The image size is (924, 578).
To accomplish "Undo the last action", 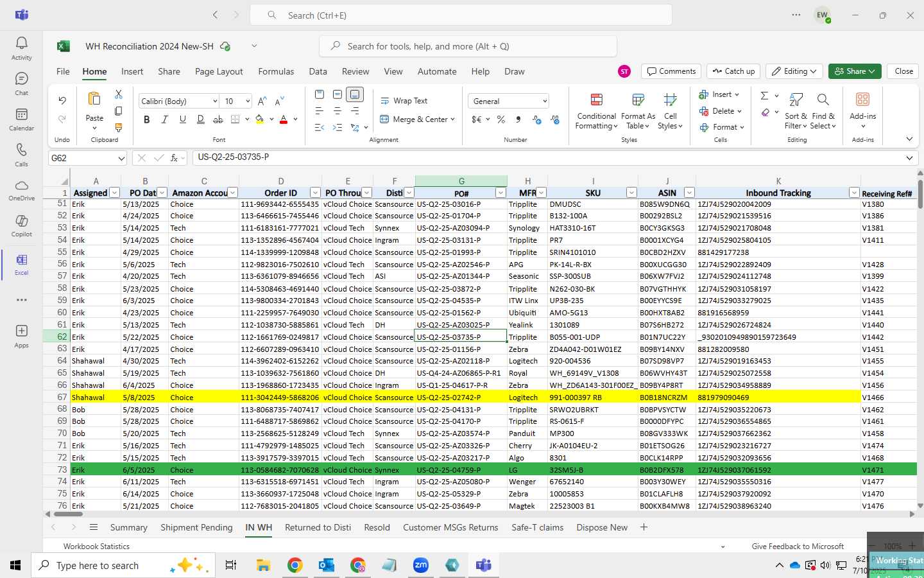I will [62, 100].
